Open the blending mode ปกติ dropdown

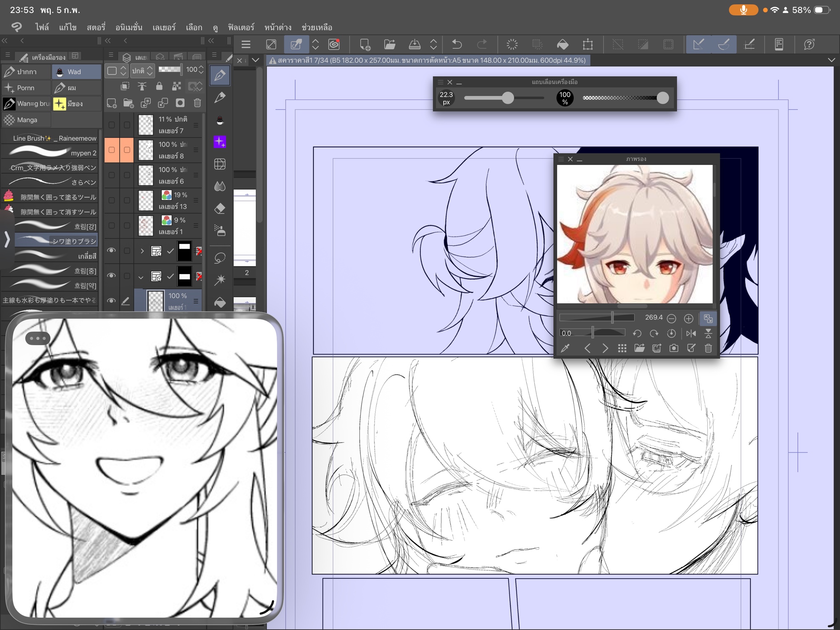pyautogui.click(x=142, y=71)
